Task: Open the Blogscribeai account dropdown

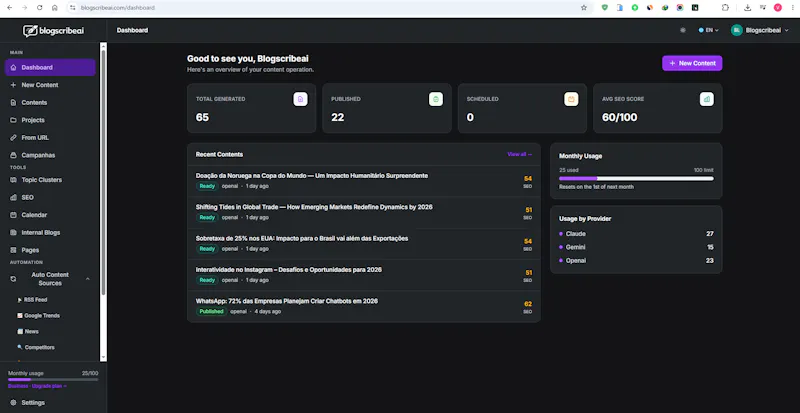Action: point(760,30)
